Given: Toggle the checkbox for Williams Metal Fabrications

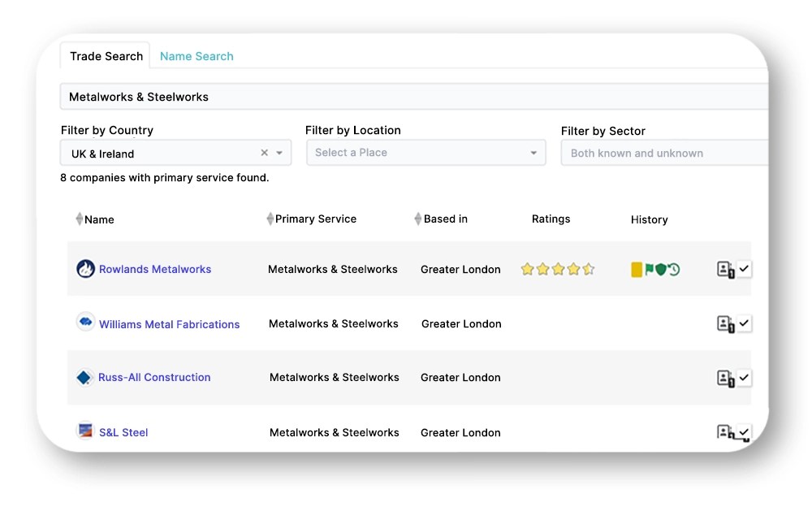Looking at the screenshot, I should 745,323.
